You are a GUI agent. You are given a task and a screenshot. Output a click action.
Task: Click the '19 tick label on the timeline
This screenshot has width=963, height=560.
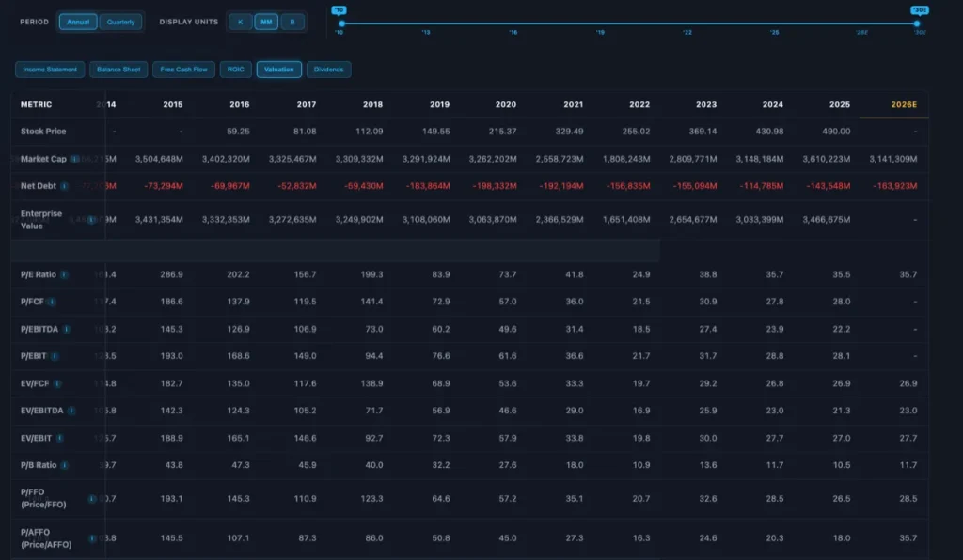coord(600,33)
